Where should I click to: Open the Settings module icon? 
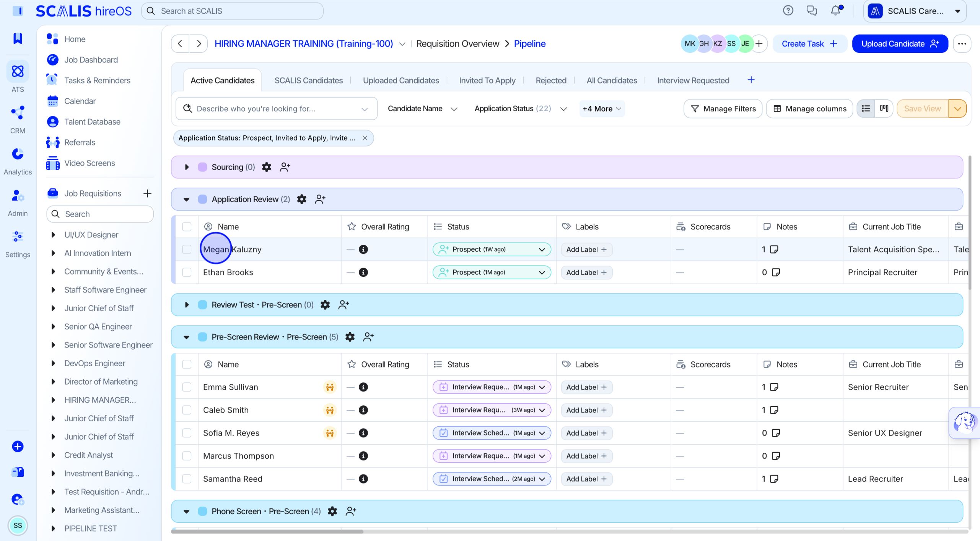point(18,237)
